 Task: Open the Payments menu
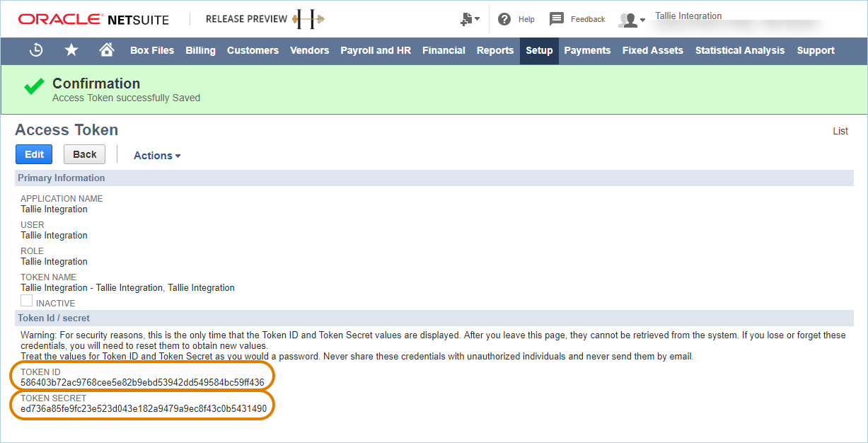pyautogui.click(x=587, y=50)
